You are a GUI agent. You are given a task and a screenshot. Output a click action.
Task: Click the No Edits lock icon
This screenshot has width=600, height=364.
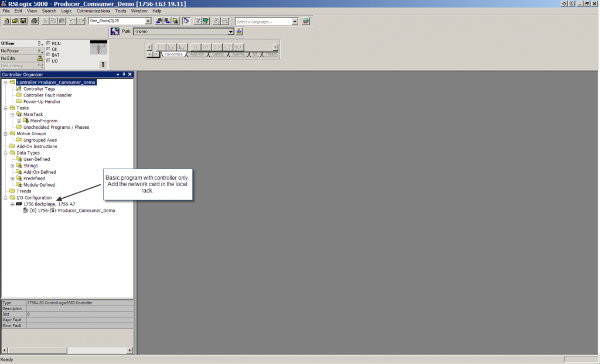40,59
